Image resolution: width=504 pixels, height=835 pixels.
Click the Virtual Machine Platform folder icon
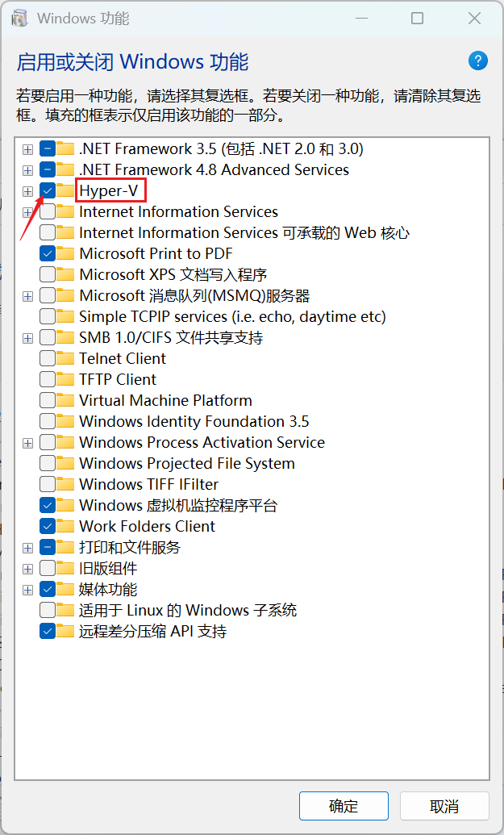[x=65, y=400]
